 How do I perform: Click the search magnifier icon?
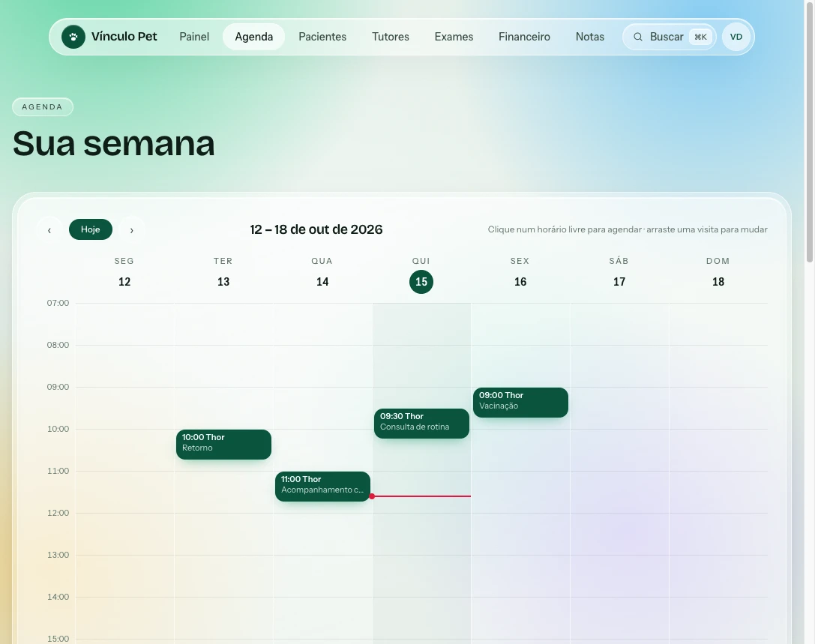[638, 37]
